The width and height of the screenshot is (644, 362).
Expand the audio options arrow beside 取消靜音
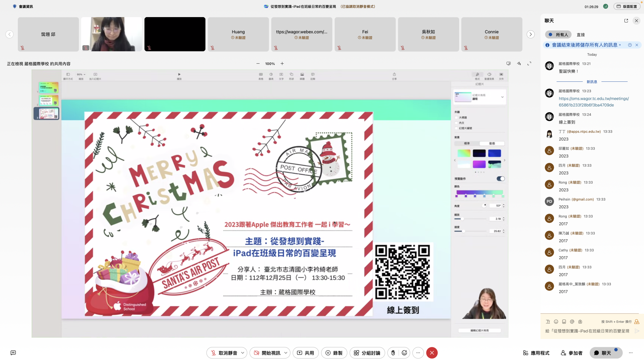[x=243, y=353]
